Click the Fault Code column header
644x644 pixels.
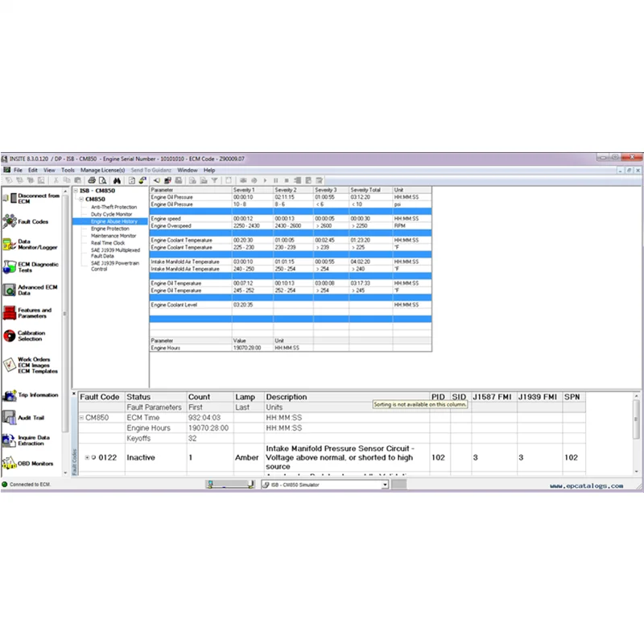(x=101, y=397)
